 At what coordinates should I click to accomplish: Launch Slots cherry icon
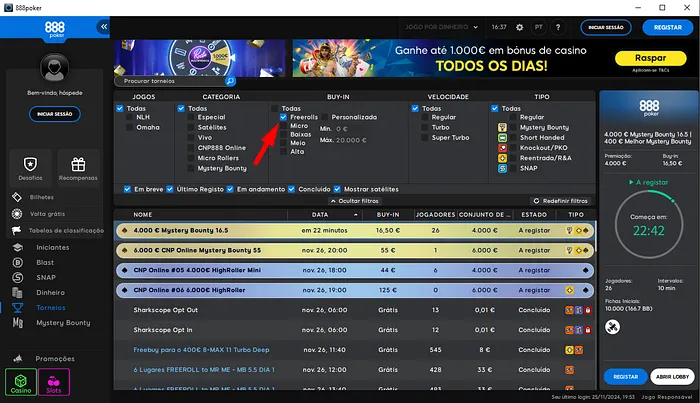54,382
